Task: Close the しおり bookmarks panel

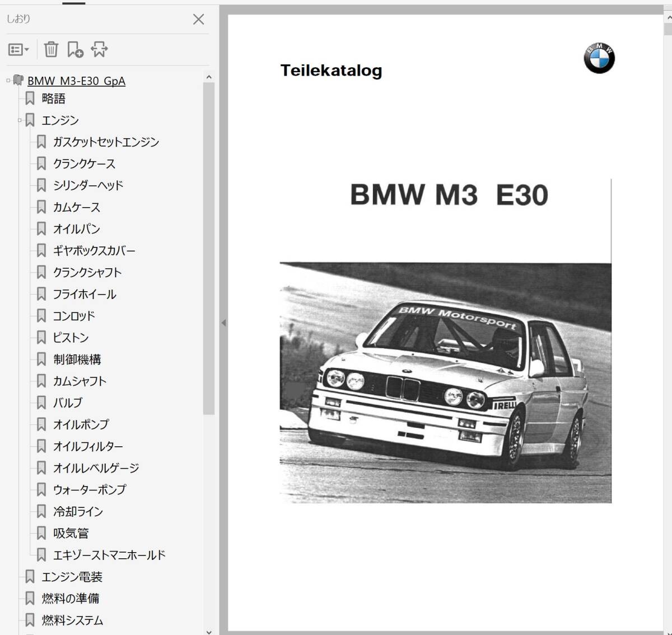Action: (x=198, y=19)
